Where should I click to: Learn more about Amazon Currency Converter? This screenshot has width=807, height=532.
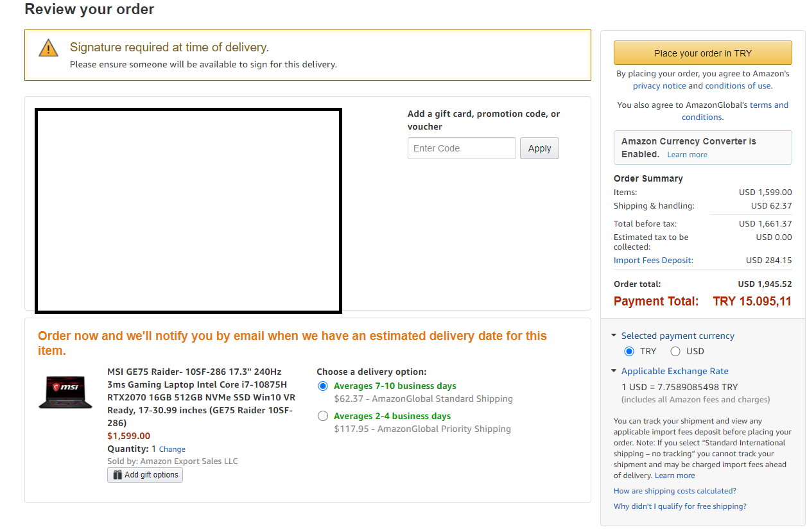click(687, 155)
